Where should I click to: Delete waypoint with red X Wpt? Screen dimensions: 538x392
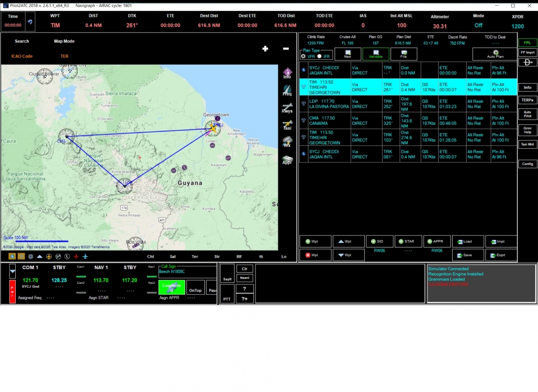(x=316, y=255)
